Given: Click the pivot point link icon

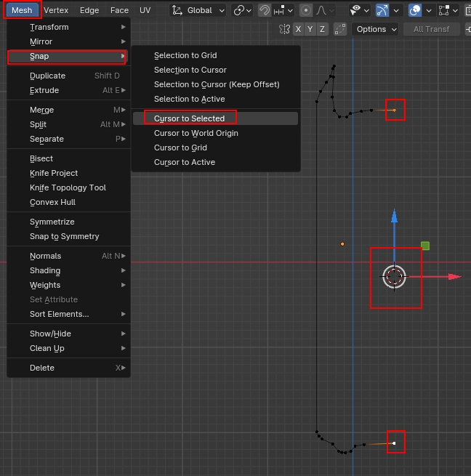Looking at the screenshot, I should point(238,10).
